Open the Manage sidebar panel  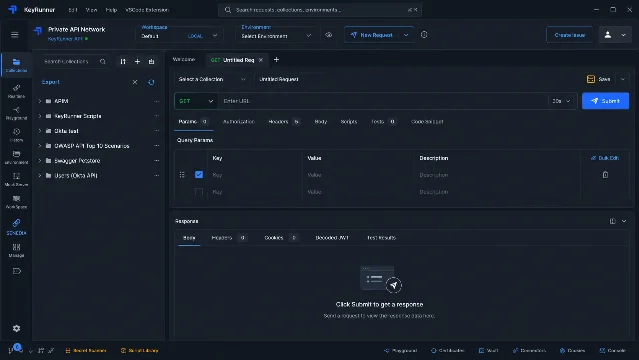(x=16, y=250)
